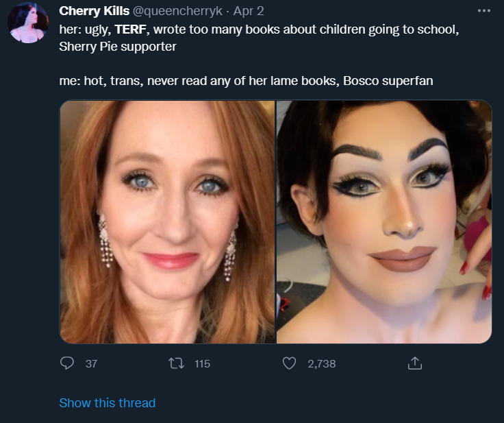The height and width of the screenshot is (423, 504).
Task: Click the bold TERF word in tweet
Action: [130, 29]
